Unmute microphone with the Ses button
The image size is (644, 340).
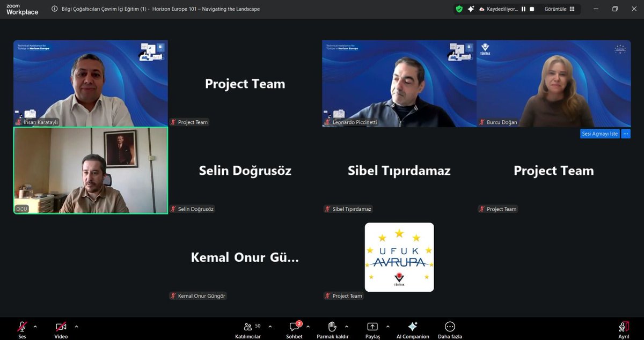coord(22,329)
